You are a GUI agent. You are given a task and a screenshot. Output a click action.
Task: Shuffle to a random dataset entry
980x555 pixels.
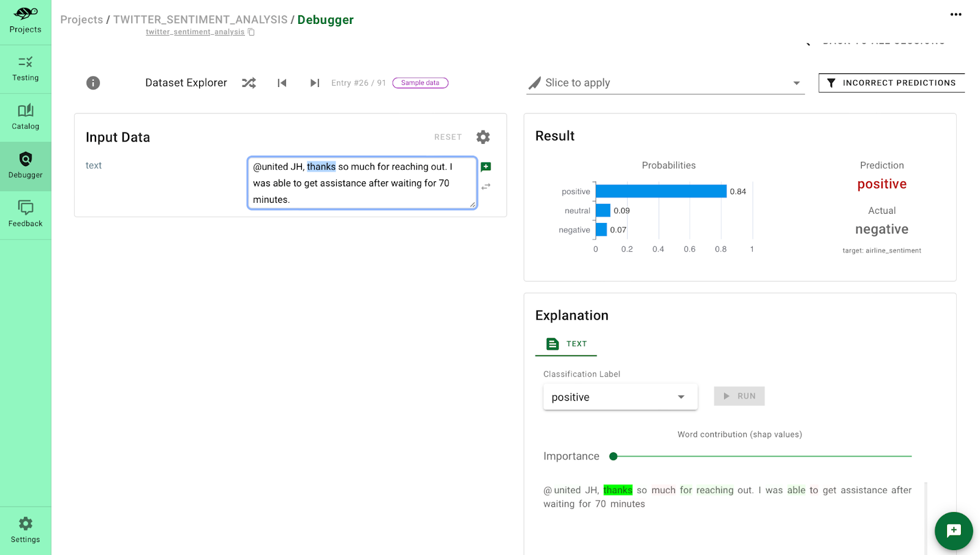point(249,83)
